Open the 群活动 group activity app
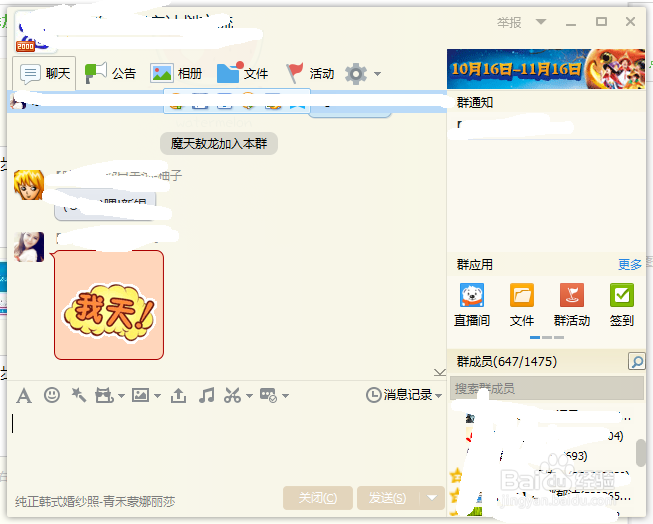This screenshot has width=653, height=524. (x=572, y=304)
